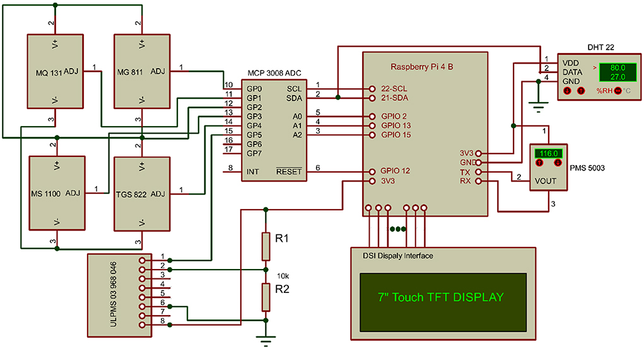The height and width of the screenshot is (349, 644).
Task: Click the VOUT label on PMS 5003
Action: pyautogui.click(x=546, y=181)
